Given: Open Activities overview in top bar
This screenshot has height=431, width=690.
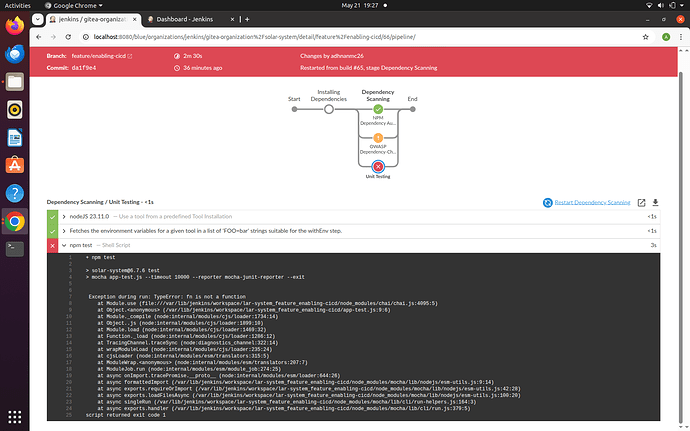Looking at the screenshot, I should coord(18,5).
